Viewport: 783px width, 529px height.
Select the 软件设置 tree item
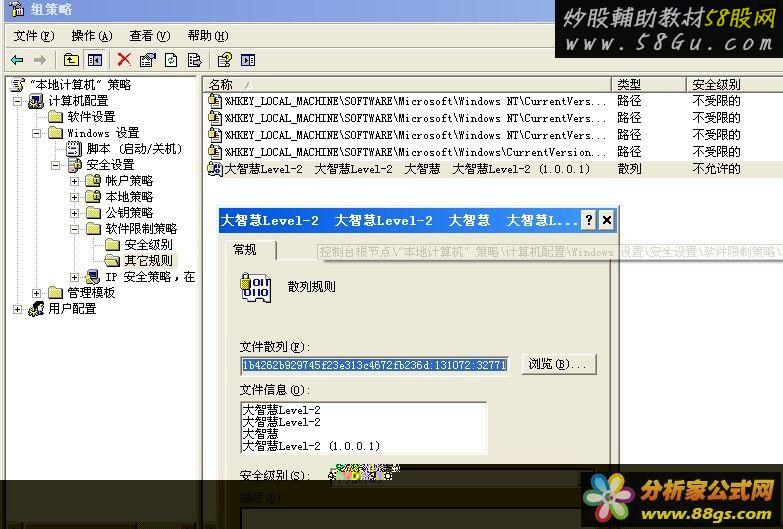pos(91,117)
